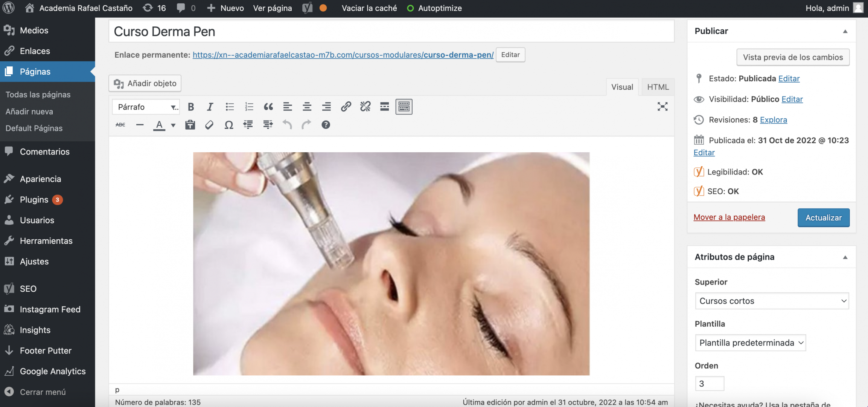This screenshot has width=868, height=407.
Task: Edit the Estado Publicada status
Action: pos(789,78)
